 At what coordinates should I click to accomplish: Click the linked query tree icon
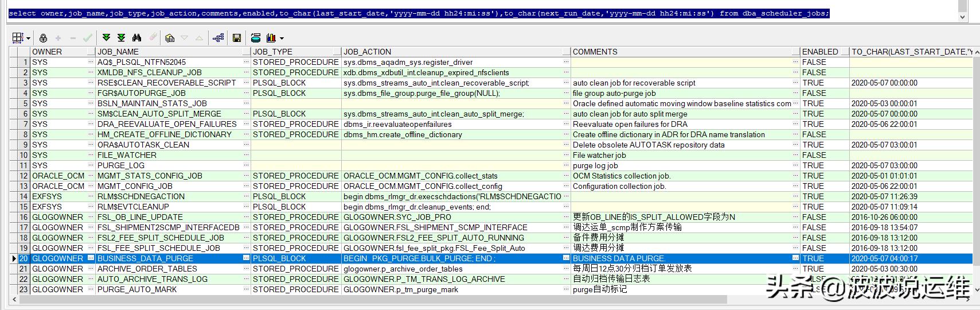218,38
